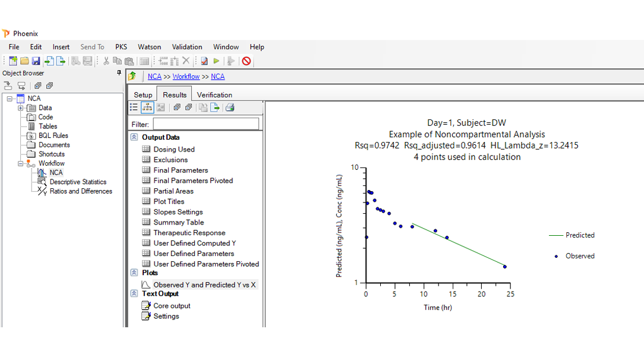Open the PKS menu

[x=121, y=47]
